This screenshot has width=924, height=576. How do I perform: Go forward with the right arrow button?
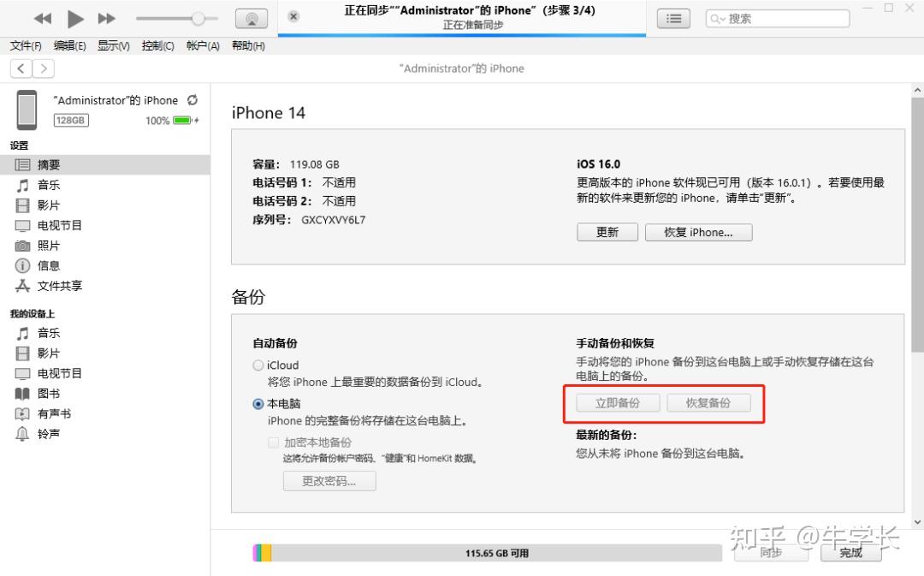[x=44, y=68]
